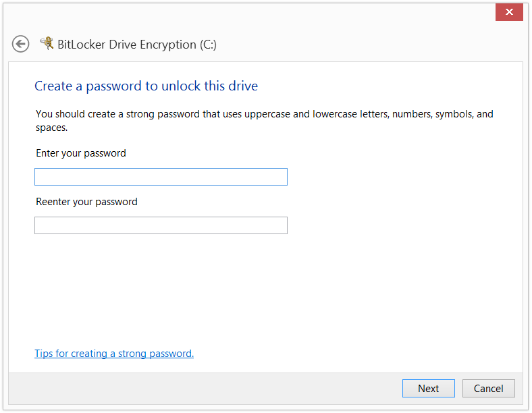Click blank white area below the reenter field

[265, 288]
